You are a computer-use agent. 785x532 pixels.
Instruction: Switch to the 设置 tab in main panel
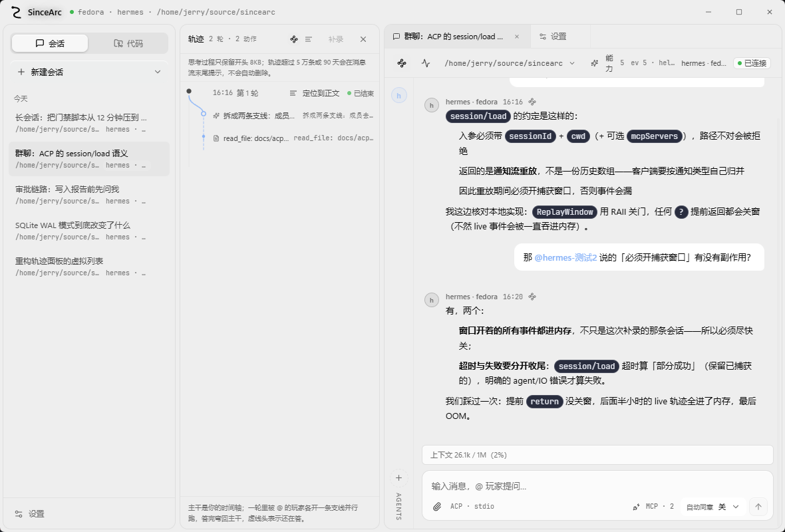pos(553,37)
